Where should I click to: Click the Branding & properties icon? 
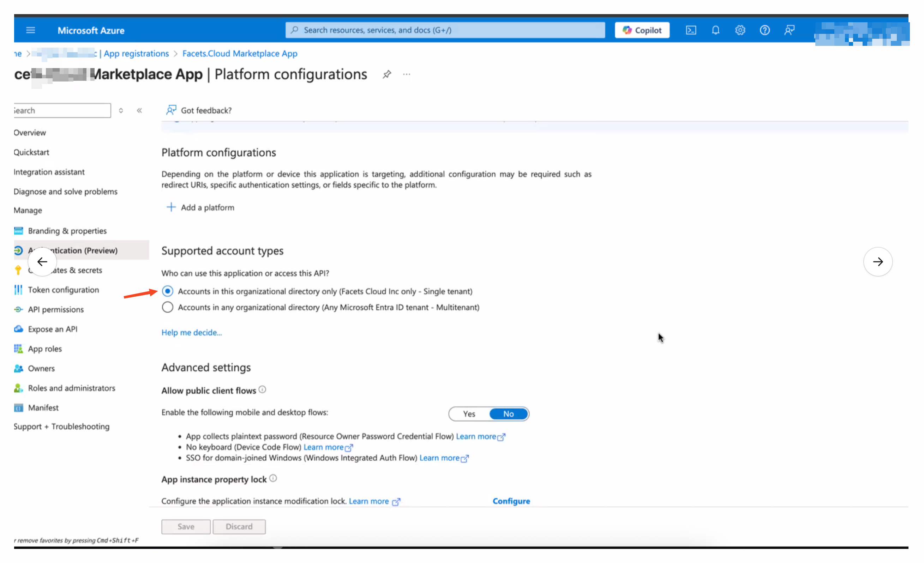(x=18, y=230)
